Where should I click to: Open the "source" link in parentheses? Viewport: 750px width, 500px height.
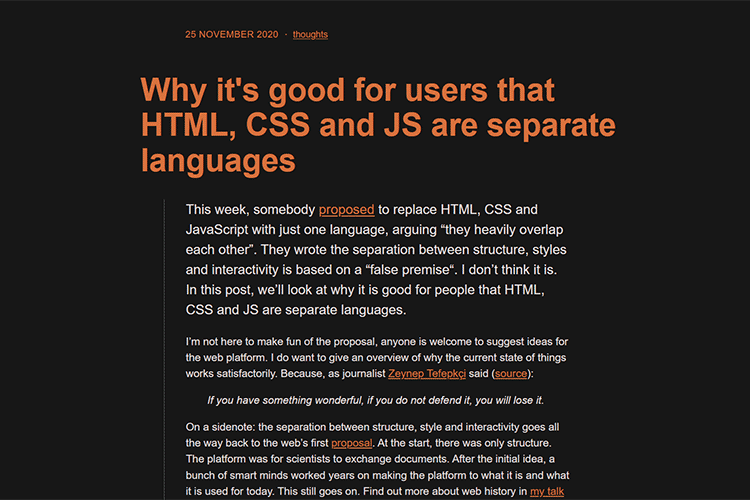point(513,373)
